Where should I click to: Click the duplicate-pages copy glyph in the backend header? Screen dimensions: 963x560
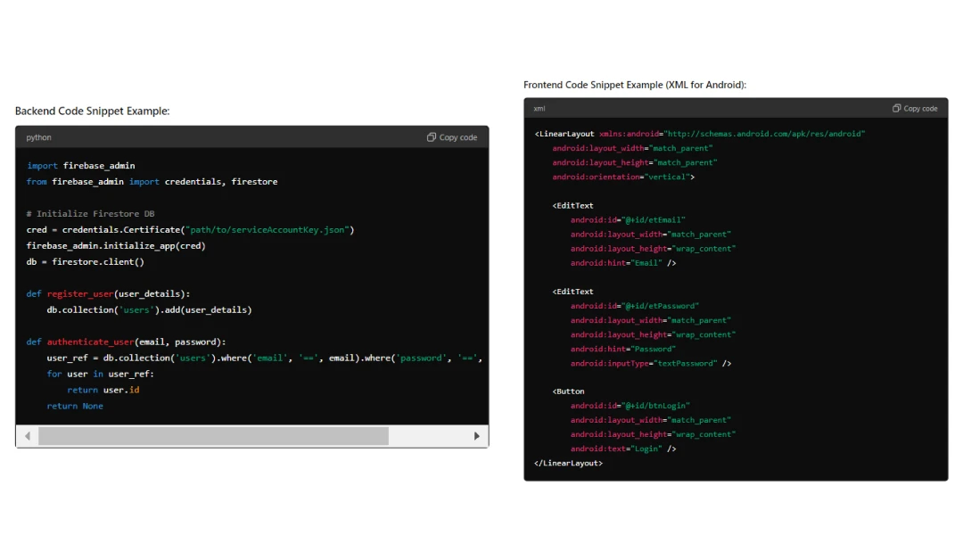(431, 137)
